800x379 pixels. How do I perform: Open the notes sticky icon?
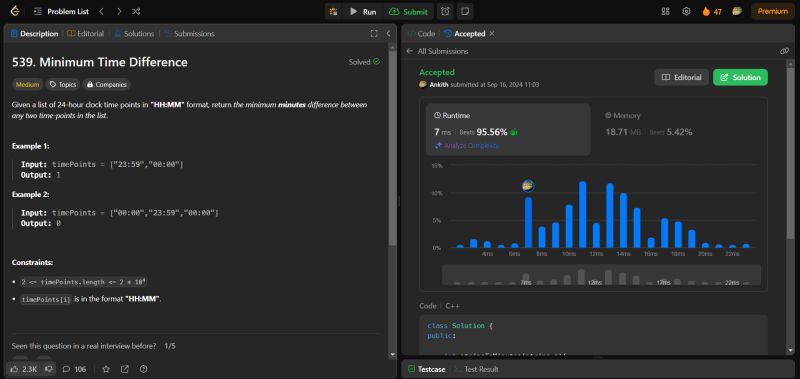[x=464, y=11]
